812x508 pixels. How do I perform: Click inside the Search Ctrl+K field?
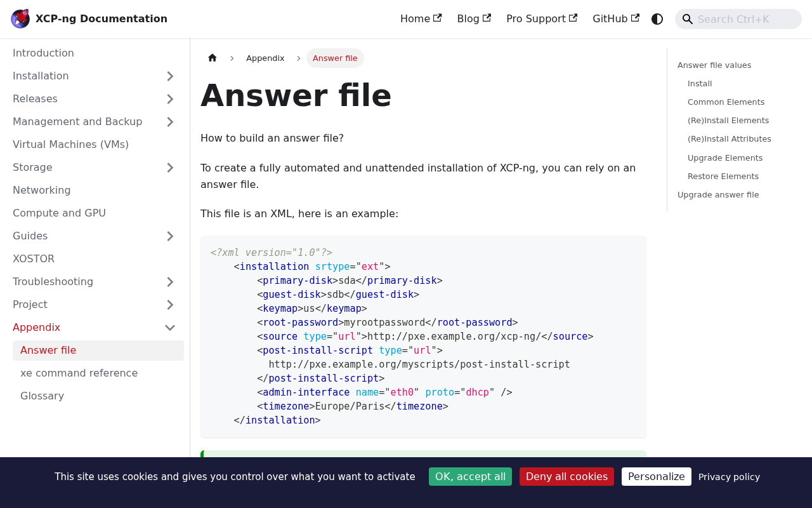click(x=738, y=18)
